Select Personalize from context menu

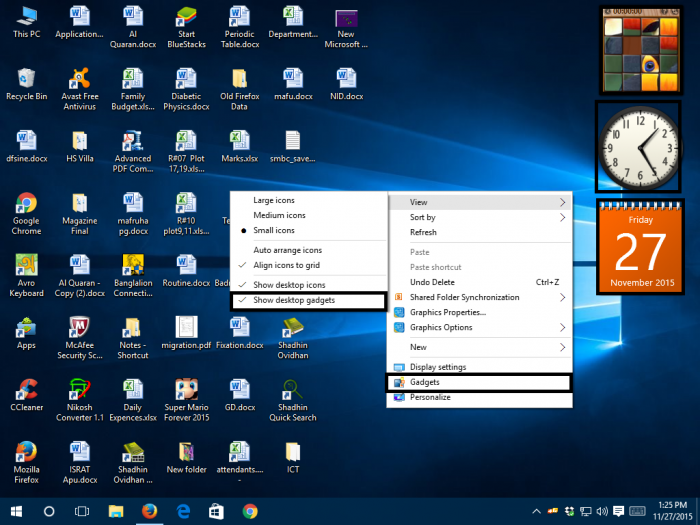pos(430,397)
